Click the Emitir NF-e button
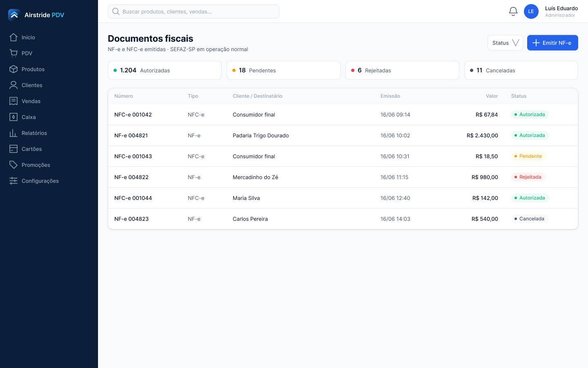 552,43
